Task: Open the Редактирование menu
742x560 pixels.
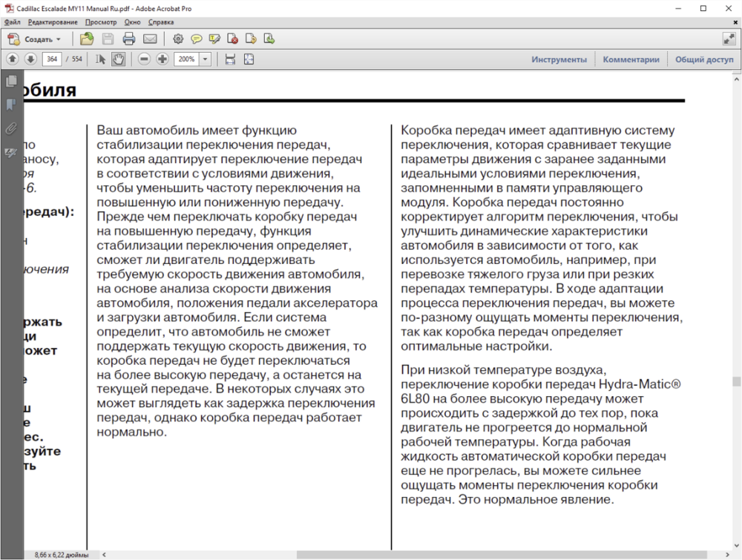Action: pos(53,22)
